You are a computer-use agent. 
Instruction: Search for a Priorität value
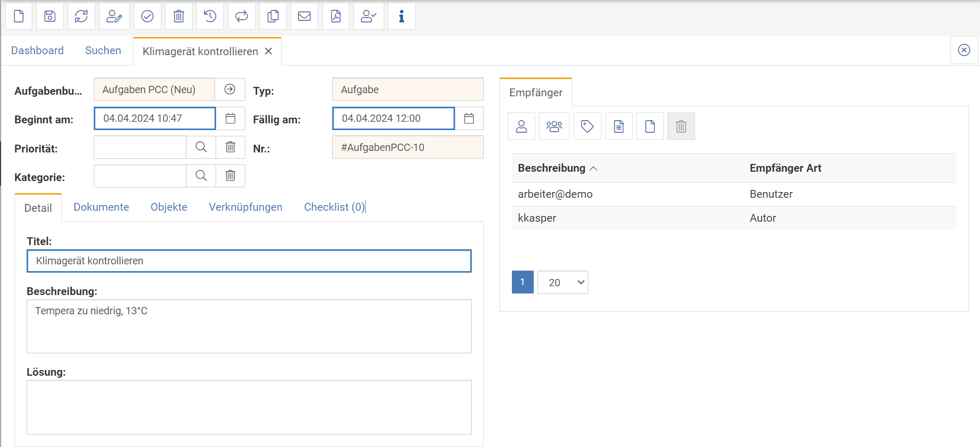[201, 147]
